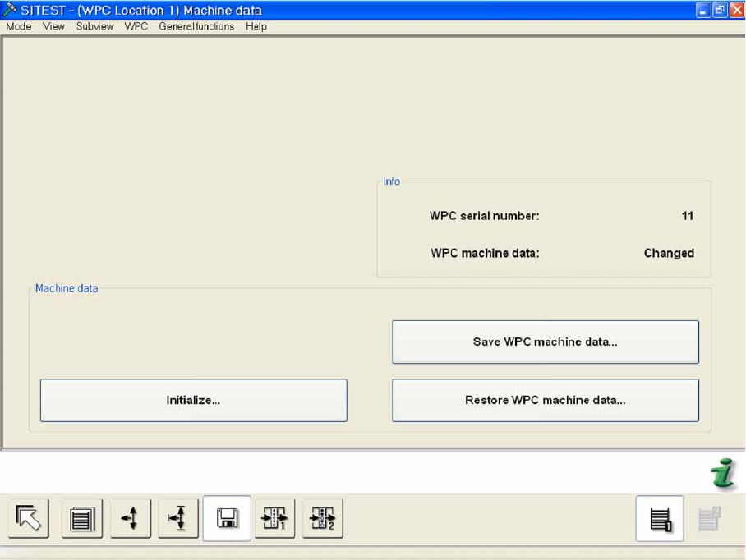
Task: Click the WPC serial number value 11
Action: point(687,216)
